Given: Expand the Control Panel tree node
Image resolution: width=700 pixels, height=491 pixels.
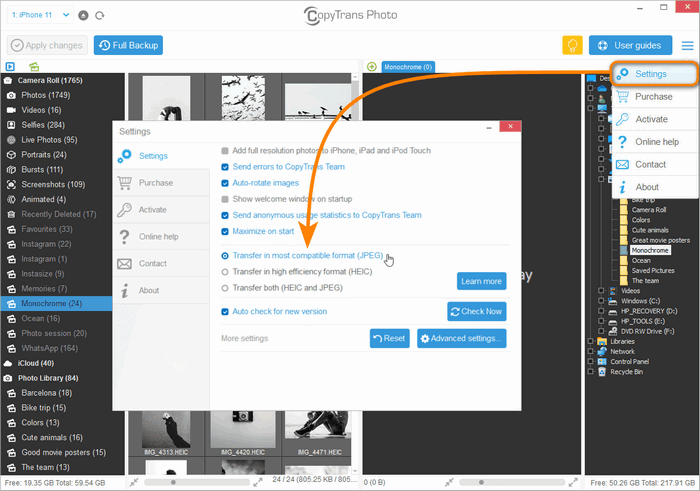Looking at the screenshot, I should pyautogui.click(x=590, y=362).
